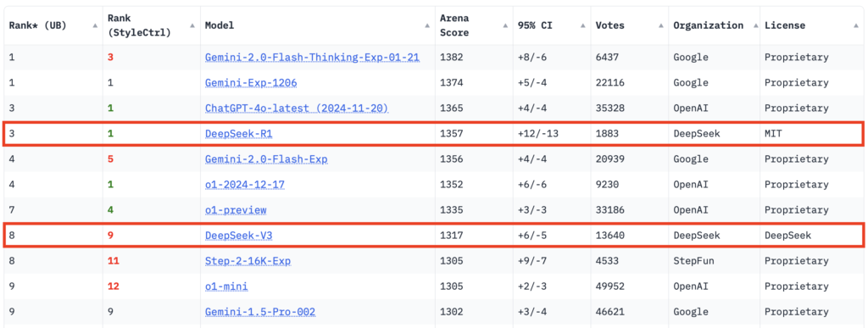Open Gemini-2.0-Flash-Exp model link
Image resolution: width=868 pixels, height=328 pixels.
[266, 159]
